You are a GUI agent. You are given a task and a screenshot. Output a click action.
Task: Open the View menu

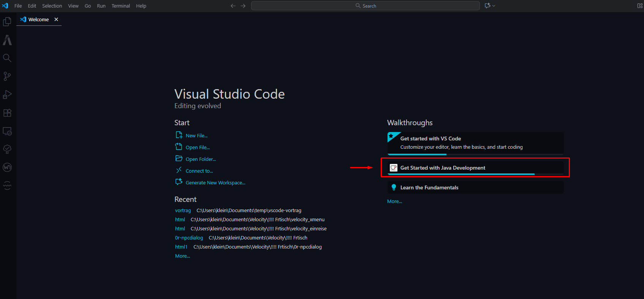(x=73, y=6)
